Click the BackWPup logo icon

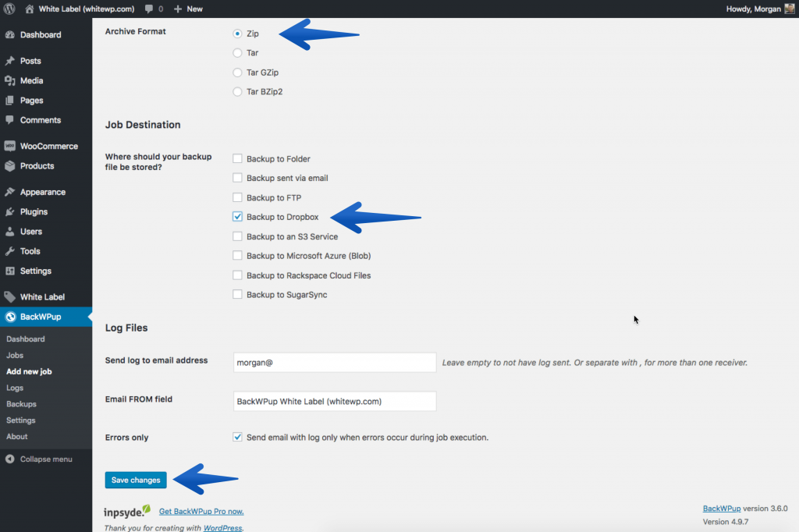[x=10, y=317]
